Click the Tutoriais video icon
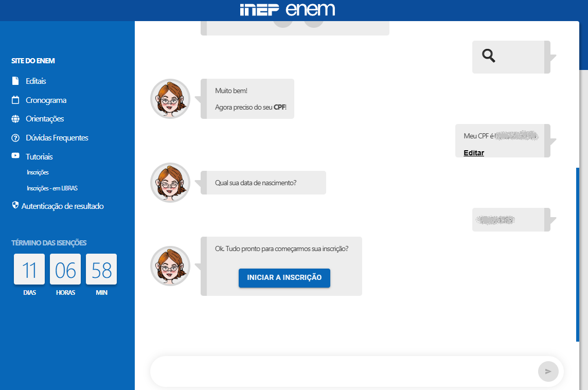 (16, 156)
